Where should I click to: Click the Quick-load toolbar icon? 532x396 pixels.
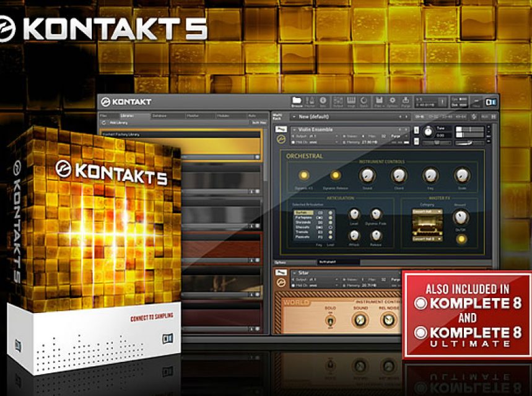point(364,102)
